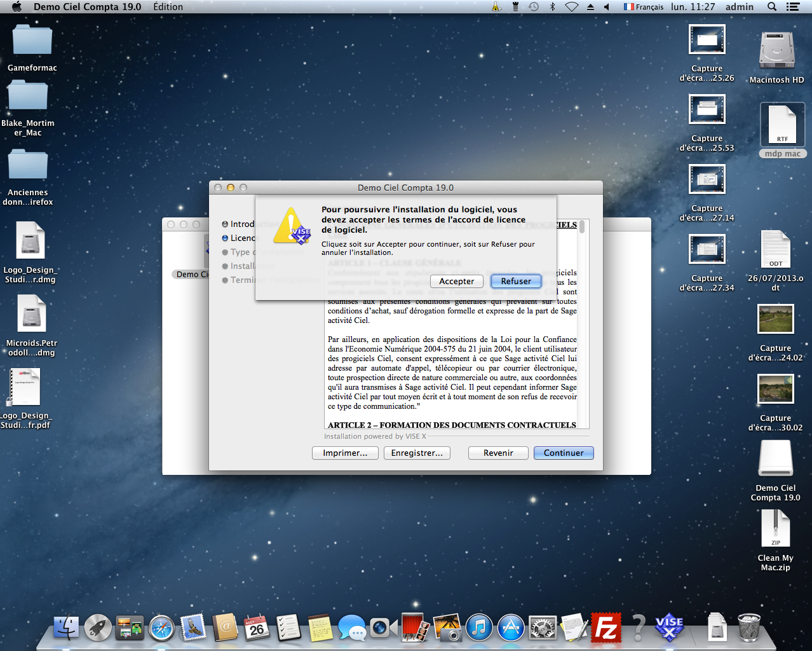Click the VISE X installer icon in Dock
Screen dimensions: 812x651
pyautogui.click(x=670, y=628)
